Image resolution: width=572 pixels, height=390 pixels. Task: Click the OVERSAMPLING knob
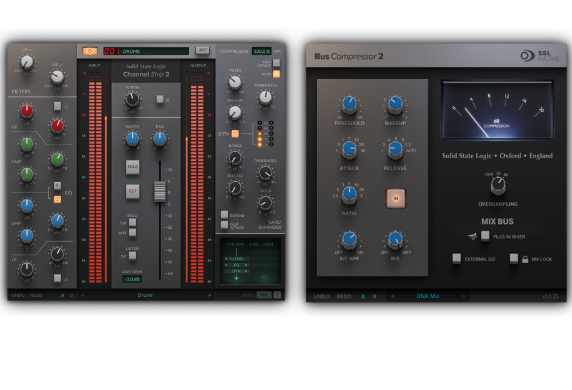pyautogui.click(x=498, y=185)
